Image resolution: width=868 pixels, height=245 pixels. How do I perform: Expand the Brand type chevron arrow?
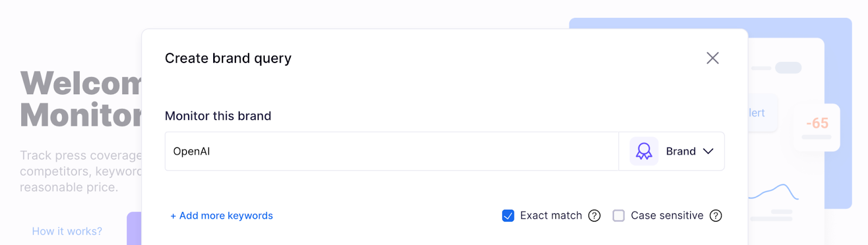coord(708,151)
